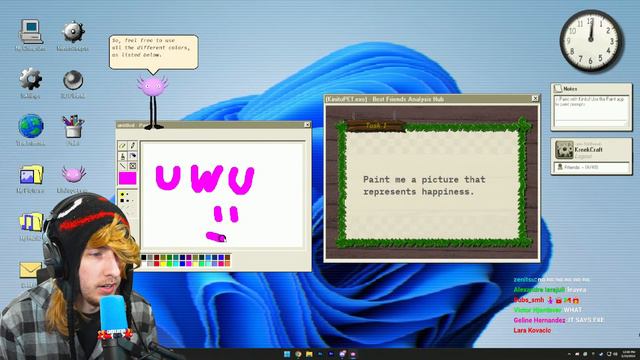The height and width of the screenshot is (360, 640).
Task: Click the Task-1 wooden sign
Action: [x=376, y=126]
